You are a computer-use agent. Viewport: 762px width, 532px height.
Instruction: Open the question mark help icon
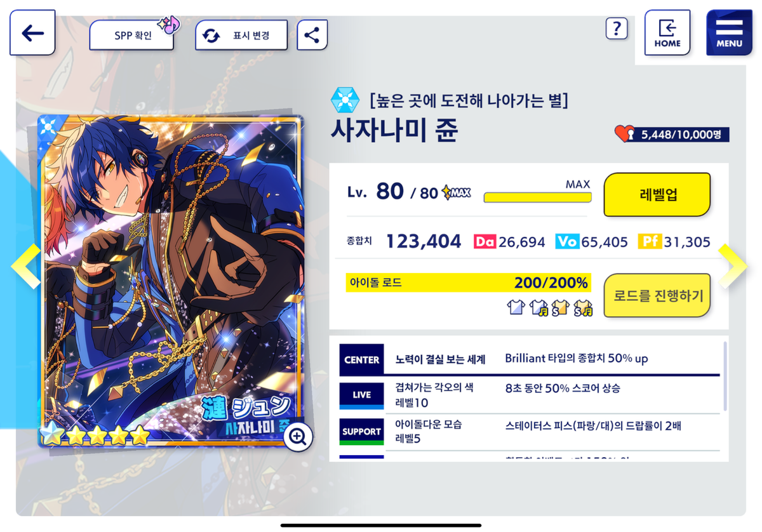pyautogui.click(x=617, y=28)
